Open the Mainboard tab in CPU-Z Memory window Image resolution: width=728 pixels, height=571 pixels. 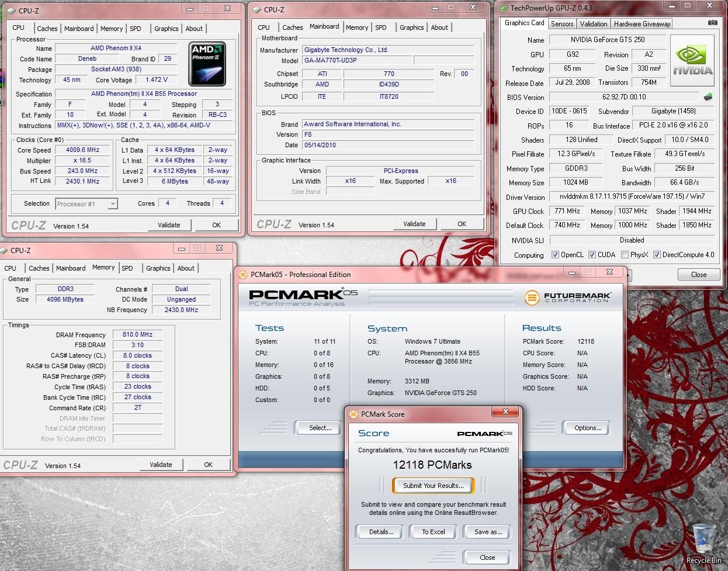tap(71, 268)
